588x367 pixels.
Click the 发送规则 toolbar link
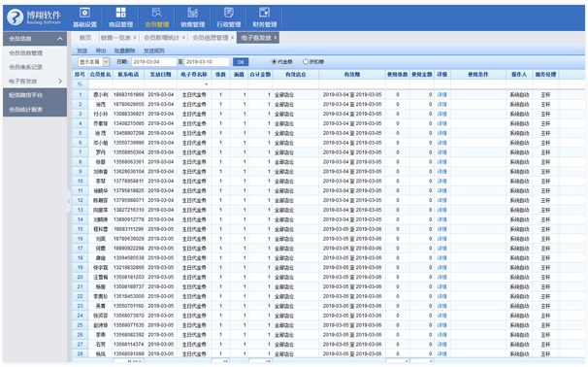[153, 50]
